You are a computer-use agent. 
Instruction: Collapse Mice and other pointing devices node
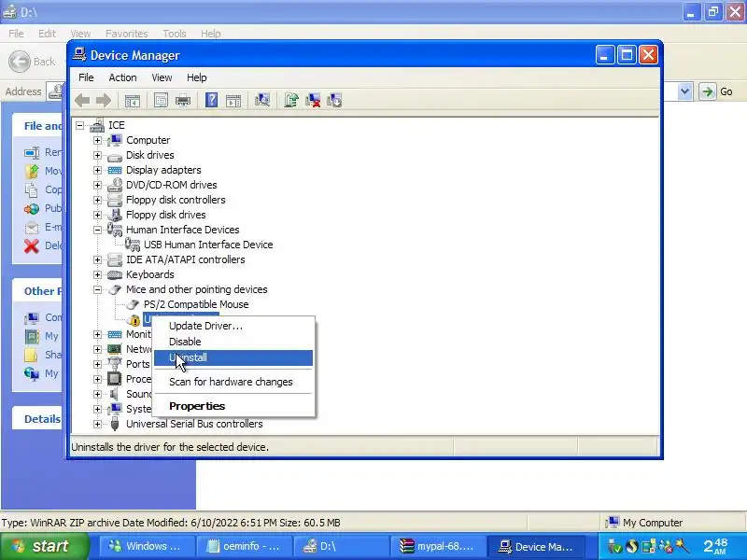click(x=97, y=289)
